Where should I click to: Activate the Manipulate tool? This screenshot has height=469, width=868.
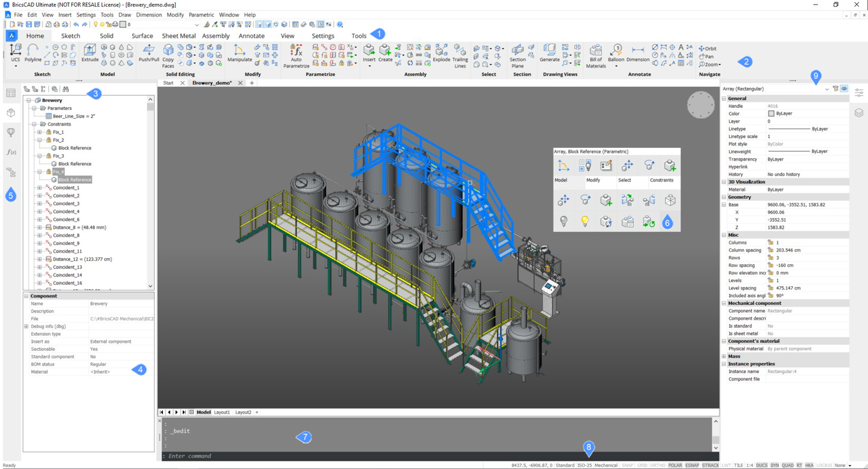pyautogui.click(x=240, y=53)
